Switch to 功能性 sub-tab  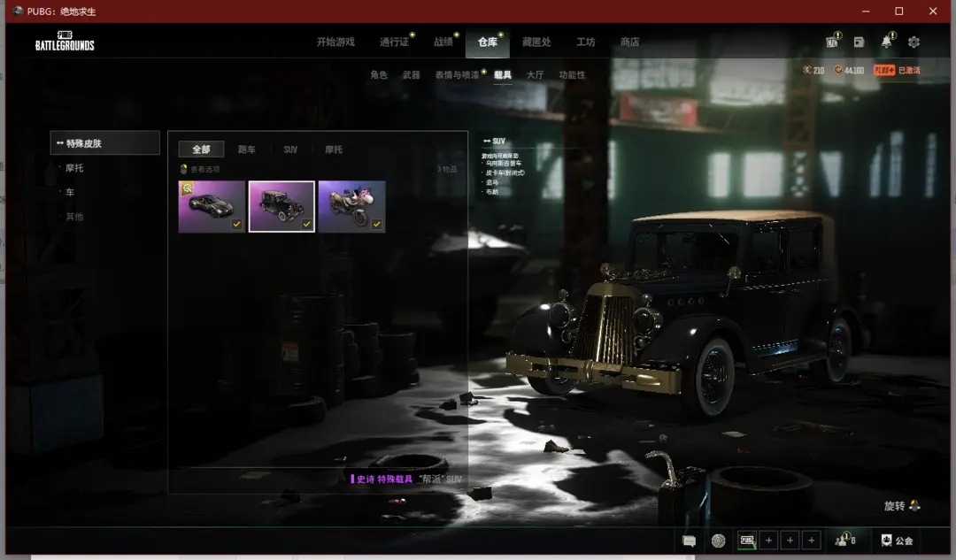(572, 74)
